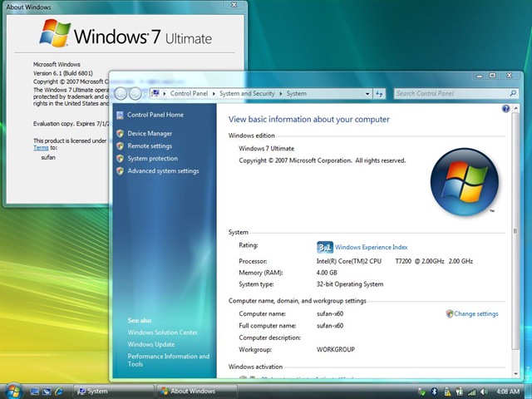Click the System window vertical scrollbar
Screen dimensions: 532x399
[x=515, y=231]
